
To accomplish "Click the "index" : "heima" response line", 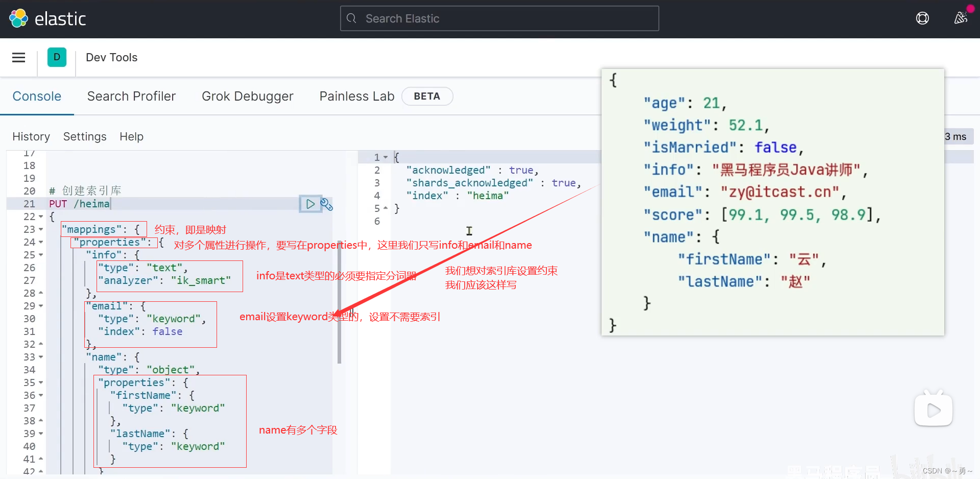I will tap(458, 196).
